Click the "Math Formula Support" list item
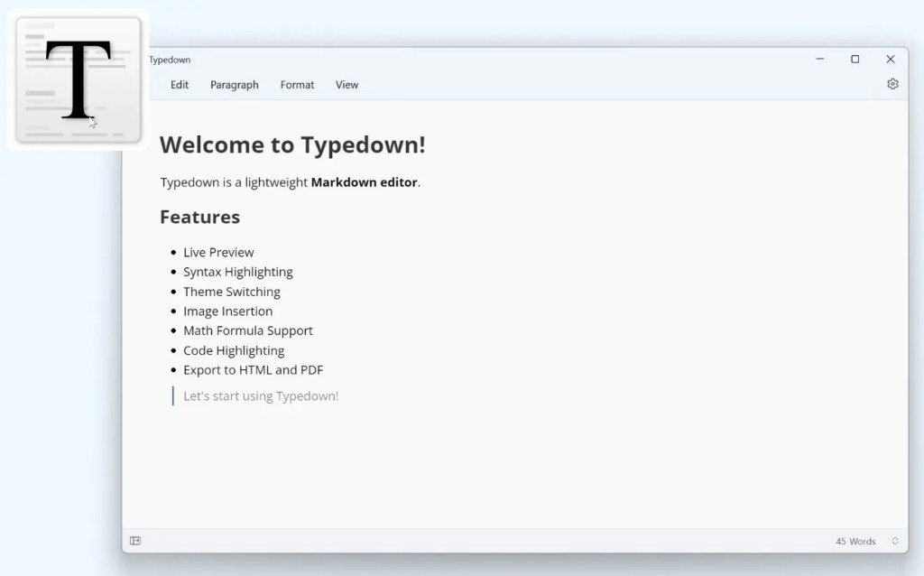This screenshot has width=924, height=576. [x=247, y=330]
